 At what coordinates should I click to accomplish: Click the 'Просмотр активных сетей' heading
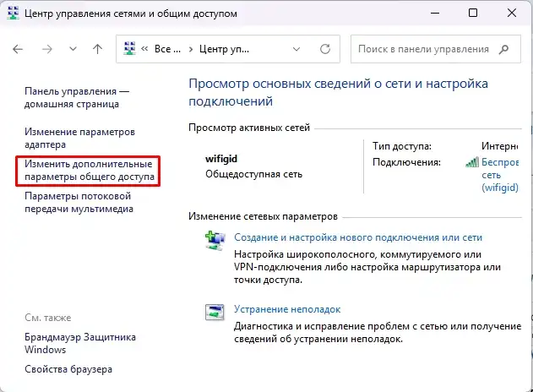click(x=249, y=128)
